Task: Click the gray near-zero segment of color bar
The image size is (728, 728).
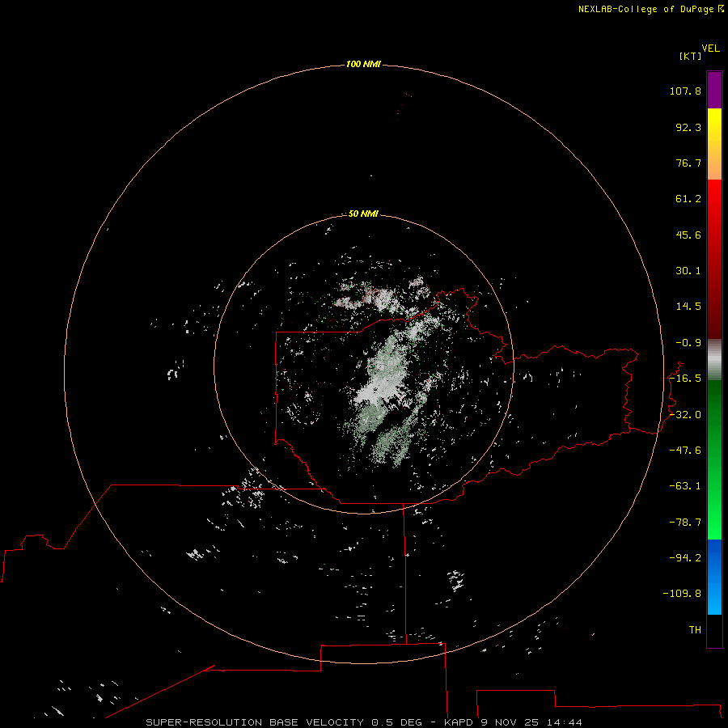Action: pos(714,359)
